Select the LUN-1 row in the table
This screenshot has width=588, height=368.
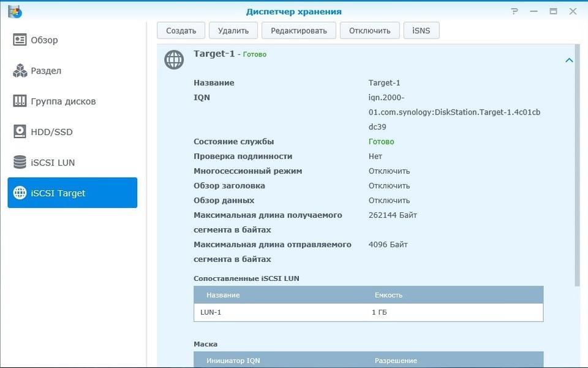pyautogui.click(x=367, y=312)
